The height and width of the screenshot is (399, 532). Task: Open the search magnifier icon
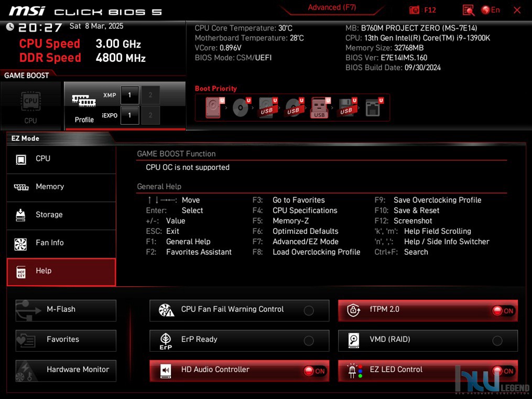click(469, 10)
